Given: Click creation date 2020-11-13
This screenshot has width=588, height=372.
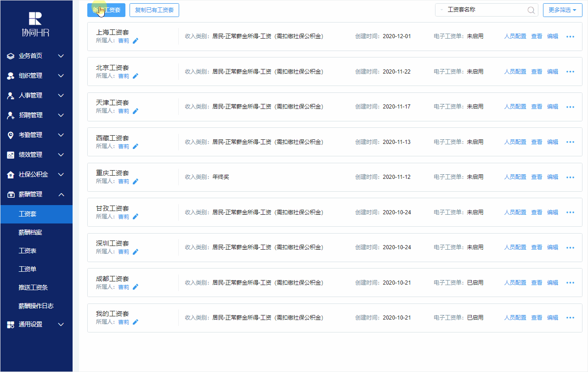Looking at the screenshot, I should 396,142.
